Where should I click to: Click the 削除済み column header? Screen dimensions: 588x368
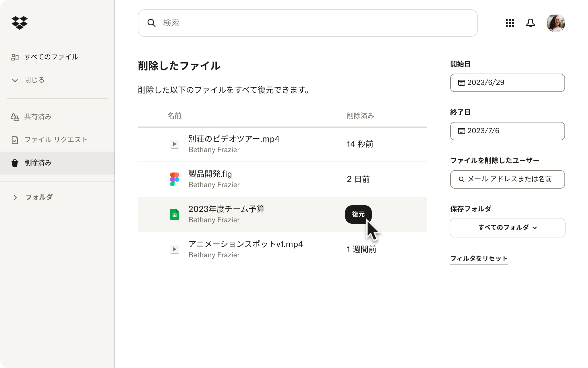tap(360, 116)
